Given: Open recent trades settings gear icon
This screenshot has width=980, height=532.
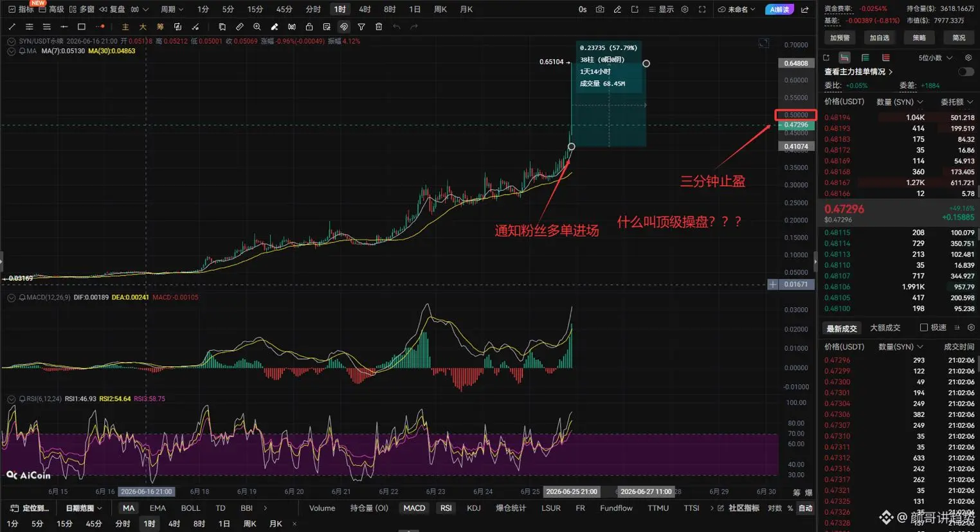Looking at the screenshot, I should point(971,328).
